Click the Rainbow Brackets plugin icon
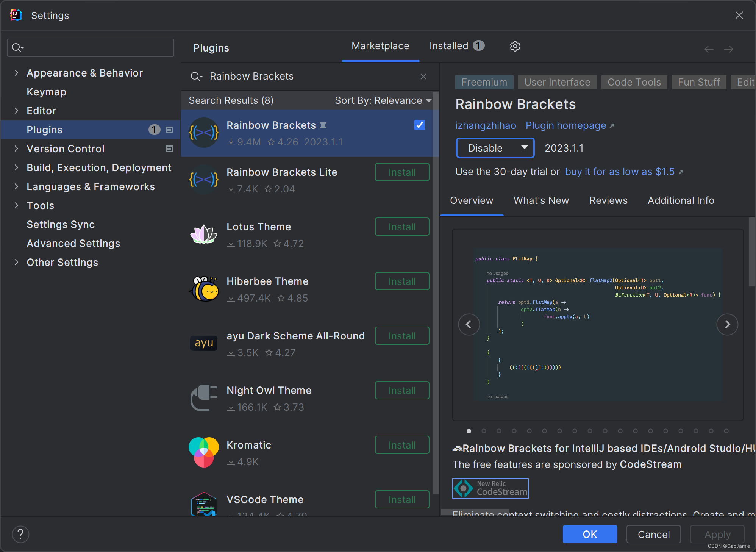Viewport: 756px width, 552px height. pos(204,133)
